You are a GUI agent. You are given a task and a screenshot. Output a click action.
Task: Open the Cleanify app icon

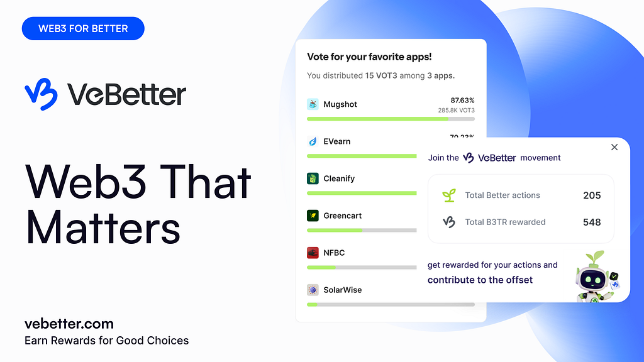(313, 178)
